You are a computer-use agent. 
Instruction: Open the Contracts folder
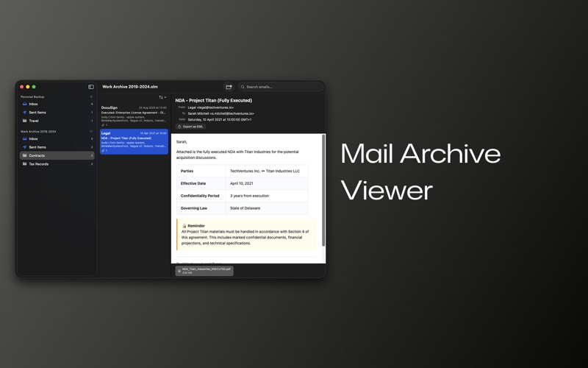click(57, 155)
